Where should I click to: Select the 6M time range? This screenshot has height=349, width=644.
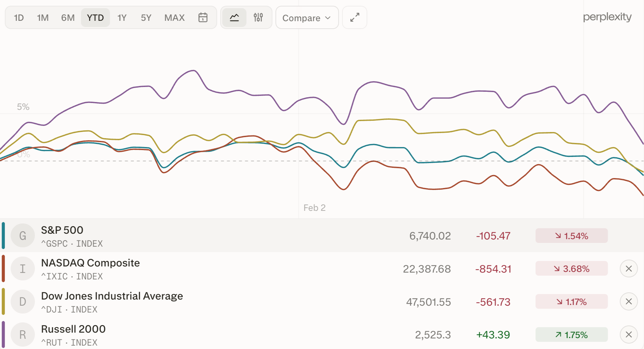coord(68,17)
